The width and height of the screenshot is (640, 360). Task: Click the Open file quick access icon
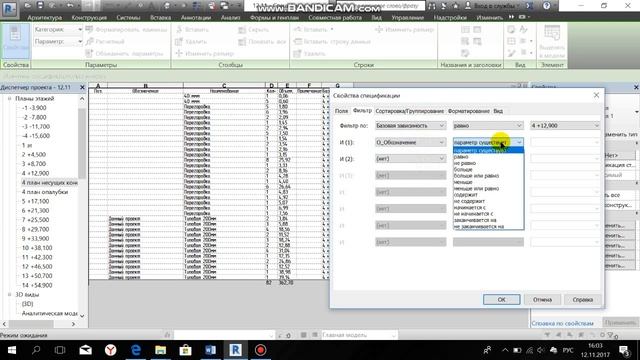tap(28, 5)
